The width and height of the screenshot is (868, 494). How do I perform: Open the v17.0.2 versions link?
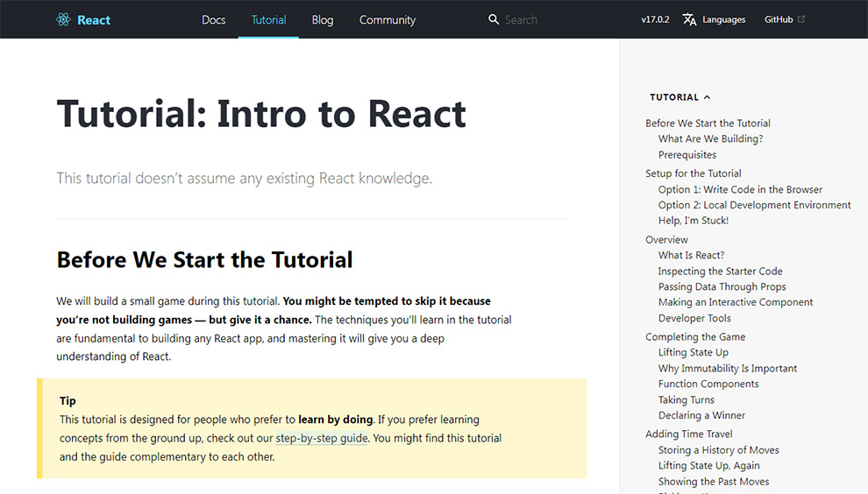click(x=655, y=19)
